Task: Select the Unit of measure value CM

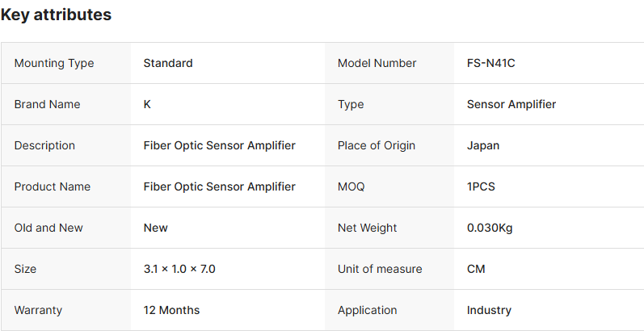Action: point(476,269)
